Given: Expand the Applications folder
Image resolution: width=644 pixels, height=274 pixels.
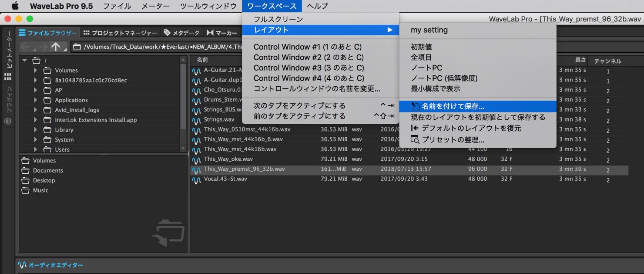Looking at the screenshot, I should (x=36, y=100).
